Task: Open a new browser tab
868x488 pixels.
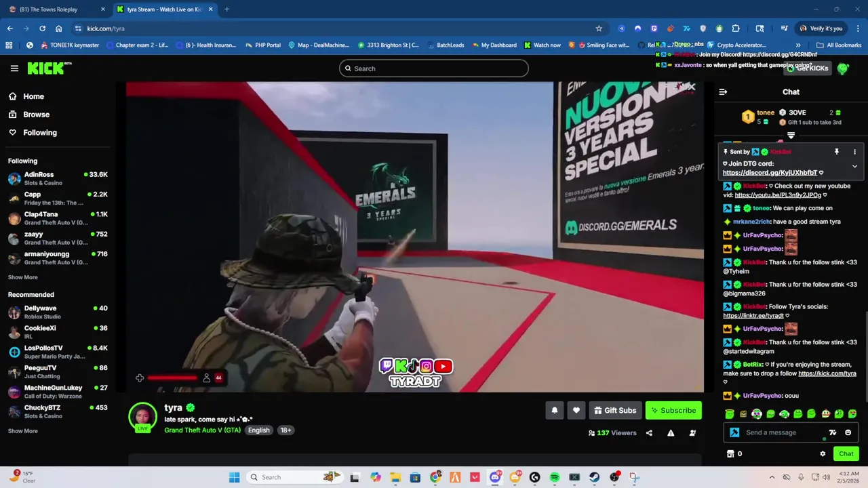Action: (x=226, y=9)
